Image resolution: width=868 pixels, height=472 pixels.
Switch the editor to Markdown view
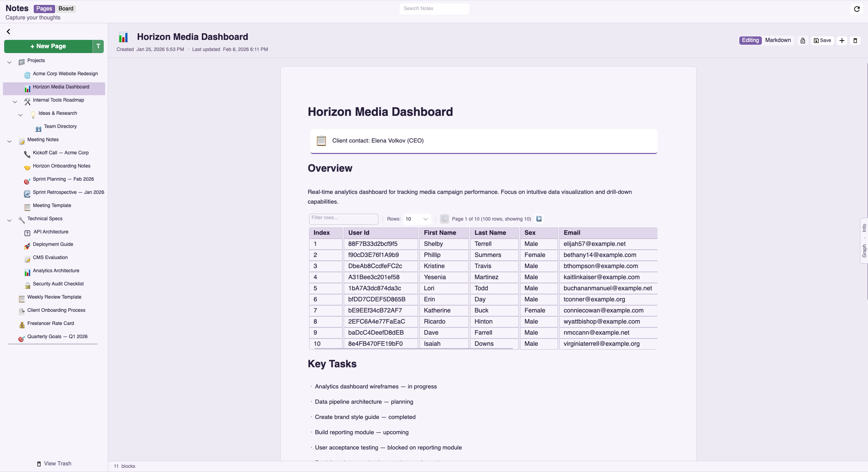click(x=777, y=40)
